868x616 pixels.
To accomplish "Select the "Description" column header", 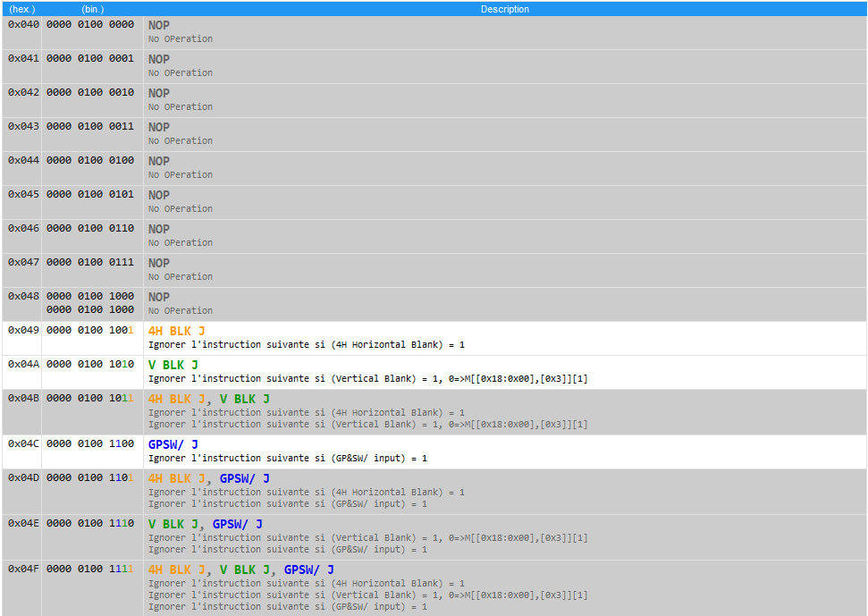I will click(x=505, y=10).
